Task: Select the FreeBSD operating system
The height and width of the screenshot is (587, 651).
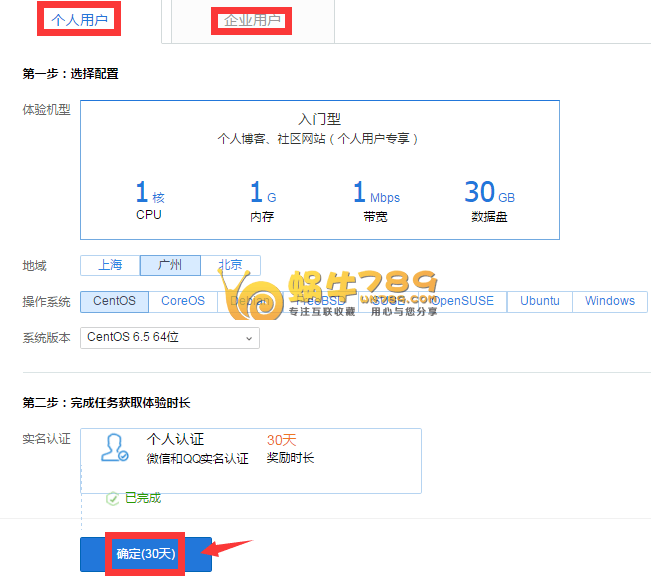Action: tap(315, 301)
